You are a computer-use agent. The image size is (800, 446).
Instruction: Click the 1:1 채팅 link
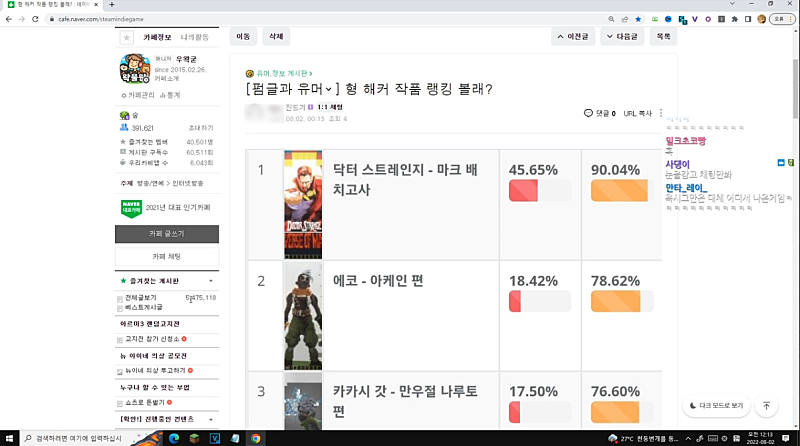330,107
